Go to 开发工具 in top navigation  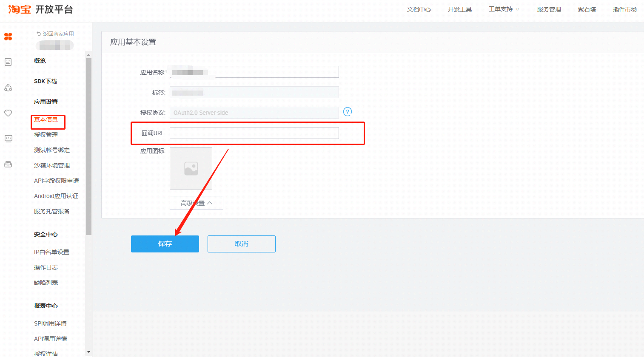[459, 9]
